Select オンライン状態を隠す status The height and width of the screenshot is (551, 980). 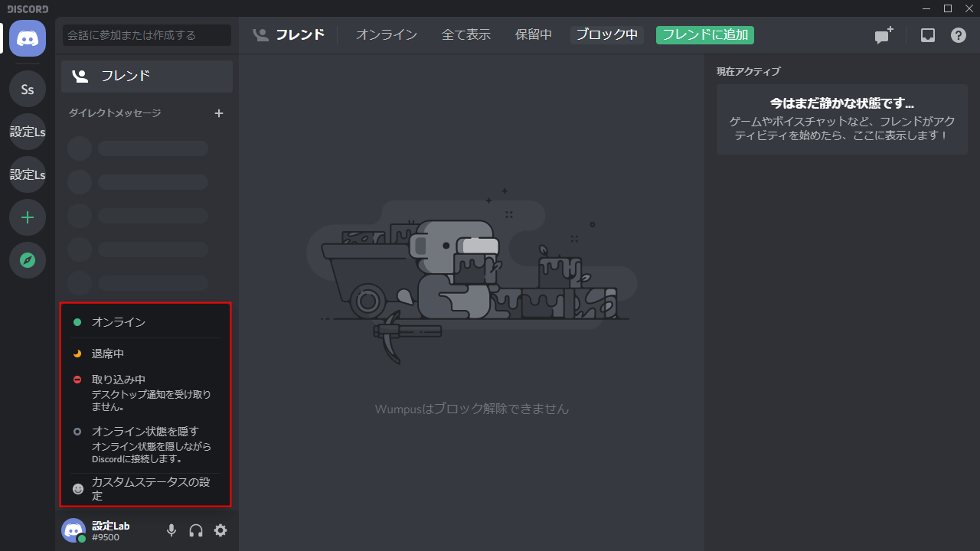[x=145, y=445]
